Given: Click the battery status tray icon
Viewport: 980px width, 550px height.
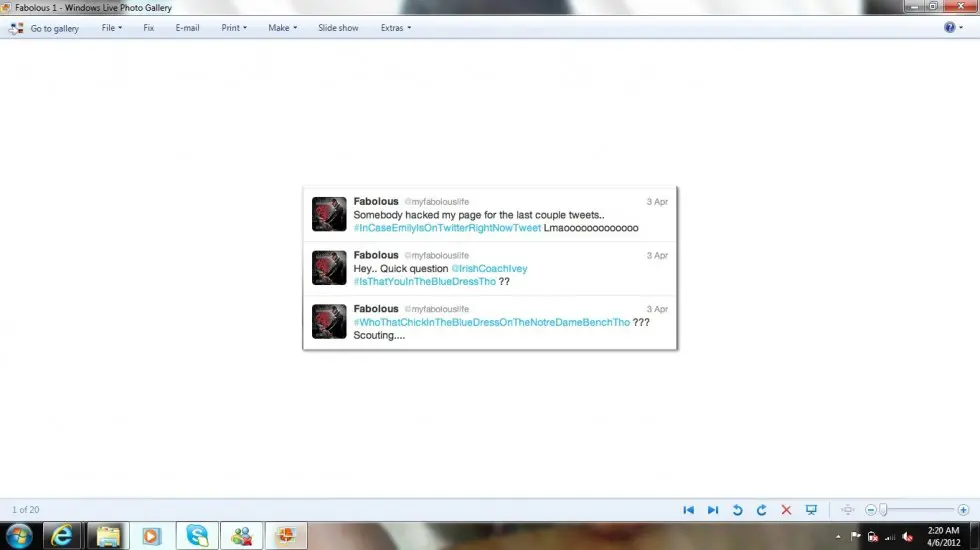Looking at the screenshot, I should coord(873,537).
